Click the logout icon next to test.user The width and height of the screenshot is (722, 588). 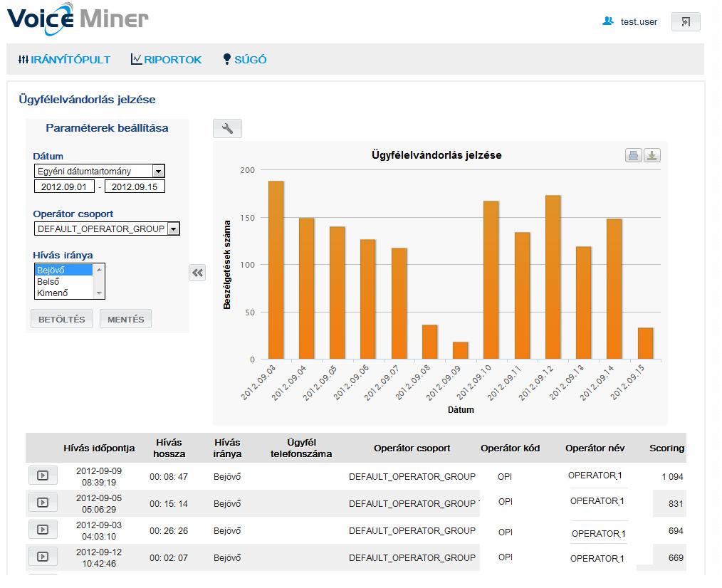point(686,21)
